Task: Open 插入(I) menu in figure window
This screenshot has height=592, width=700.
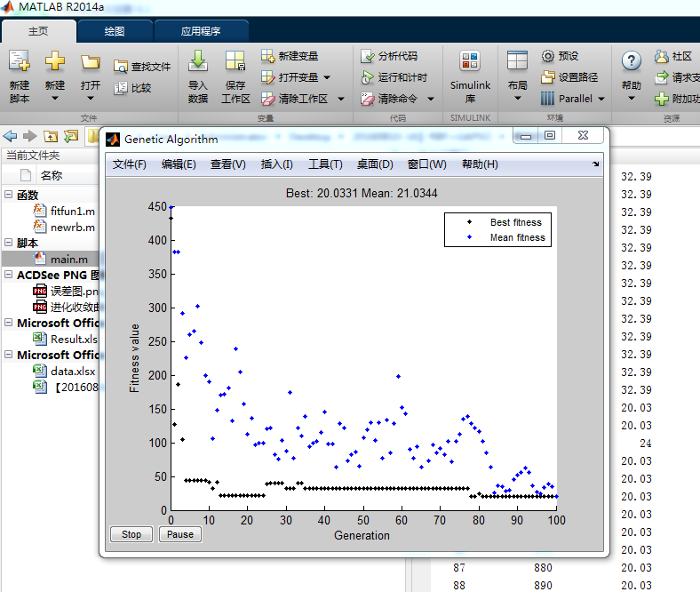Action: click(277, 164)
